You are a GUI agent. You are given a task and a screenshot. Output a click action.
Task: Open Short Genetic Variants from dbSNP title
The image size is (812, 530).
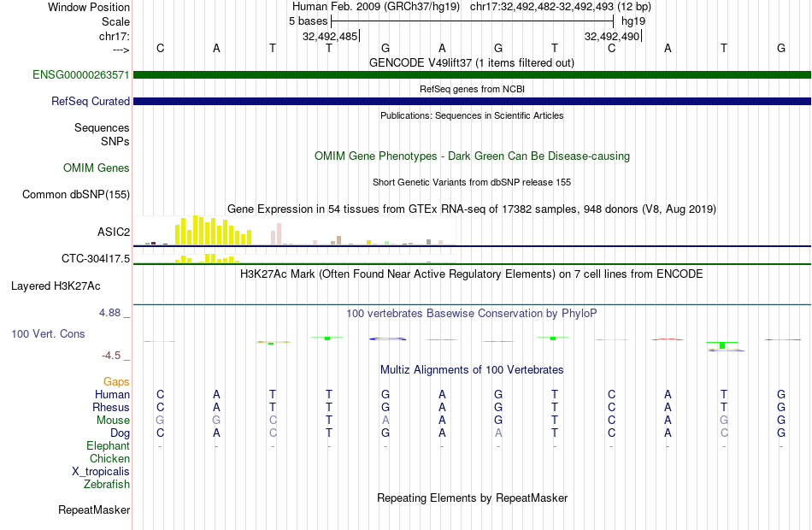click(472, 182)
